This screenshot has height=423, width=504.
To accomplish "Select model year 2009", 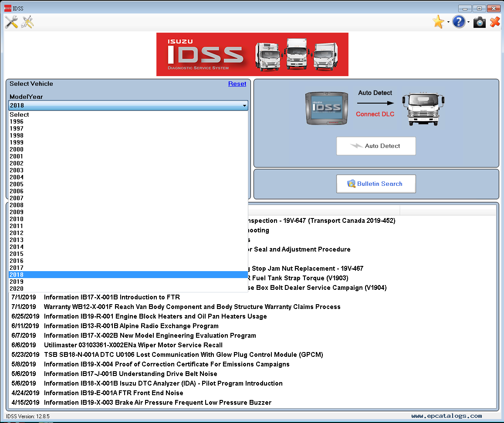I will [x=128, y=212].
